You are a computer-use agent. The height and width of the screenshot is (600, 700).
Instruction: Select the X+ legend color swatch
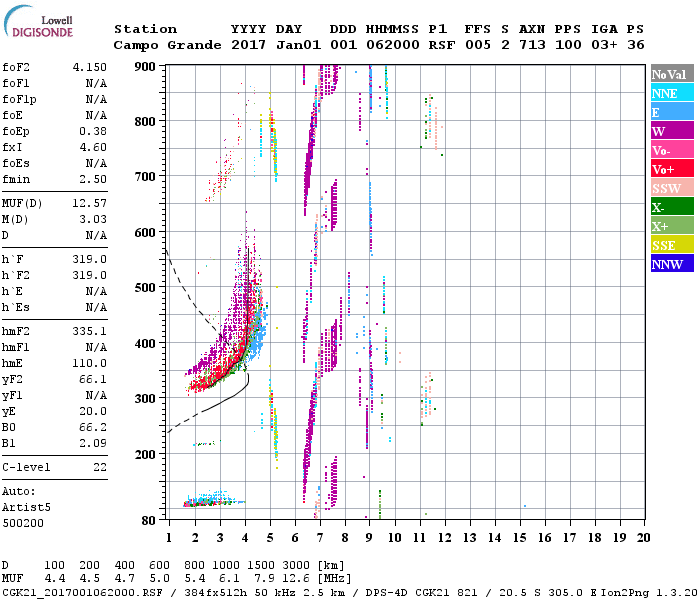coord(672,226)
